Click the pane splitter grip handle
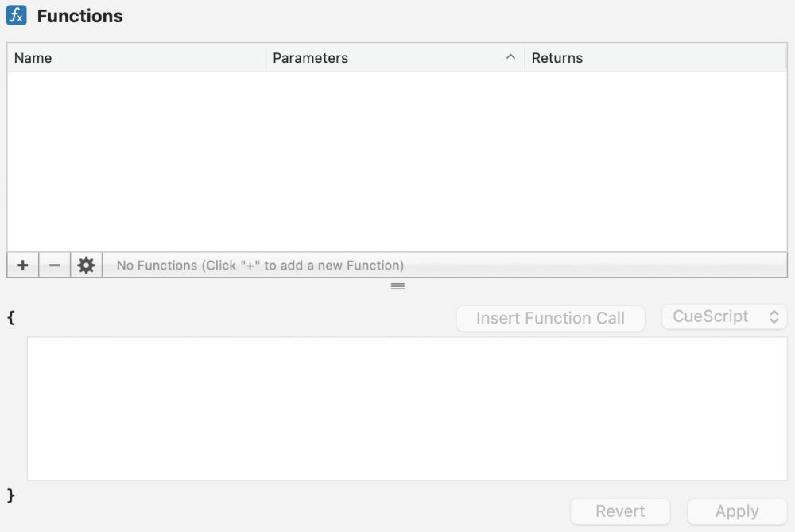The height and width of the screenshot is (532, 795). pyautogui.click(x=397, y=286)
